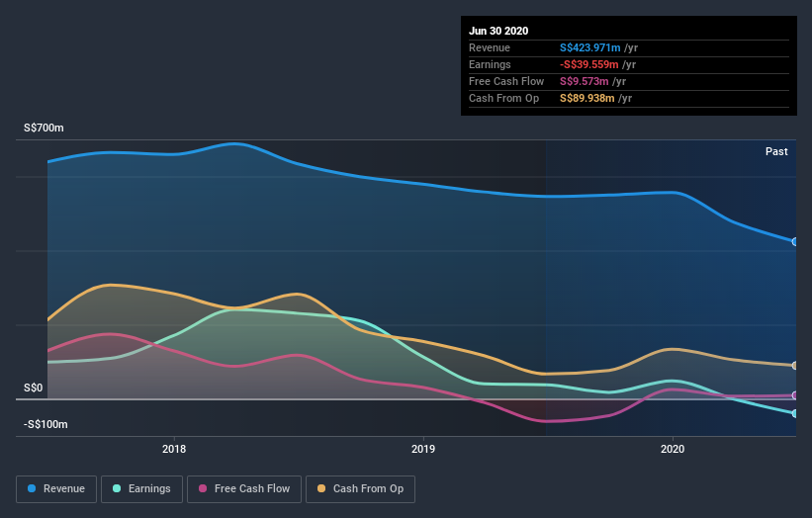Click the -S$100m y-axis label
812x518 pixels.
pyautogui.click(x=45, y=424)
